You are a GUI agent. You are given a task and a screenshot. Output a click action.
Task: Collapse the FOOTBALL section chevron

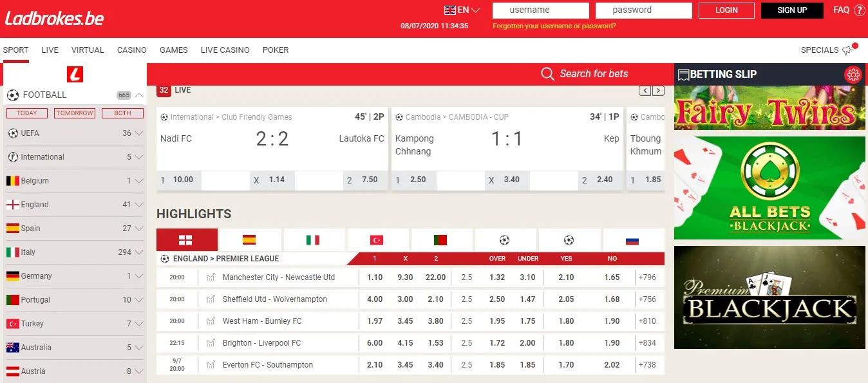(x=139, y=95)
